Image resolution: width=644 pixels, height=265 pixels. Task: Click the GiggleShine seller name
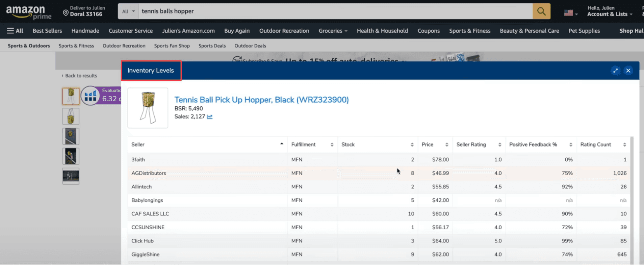[146, 254]
